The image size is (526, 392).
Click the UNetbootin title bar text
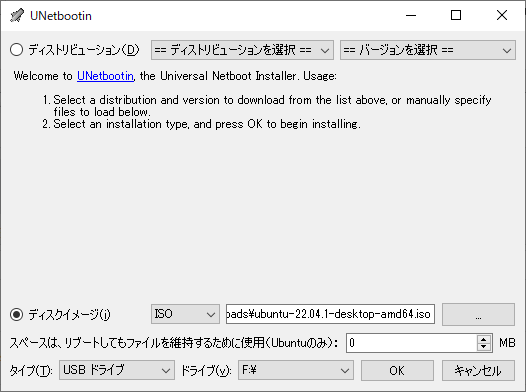61,16
